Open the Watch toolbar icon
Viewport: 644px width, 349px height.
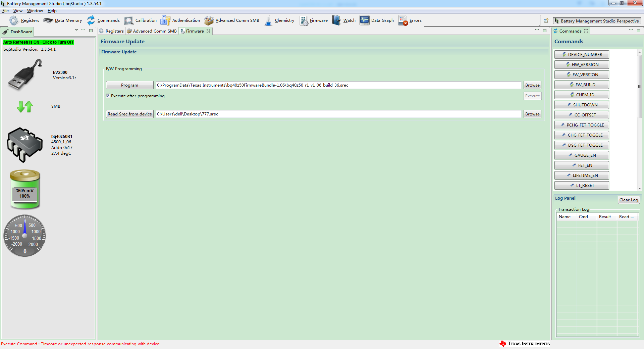tap(336, 20)
